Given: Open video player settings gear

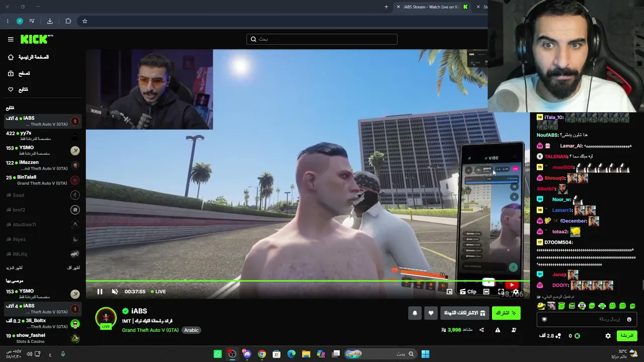Looking at the screenshot, I should 516,292.
